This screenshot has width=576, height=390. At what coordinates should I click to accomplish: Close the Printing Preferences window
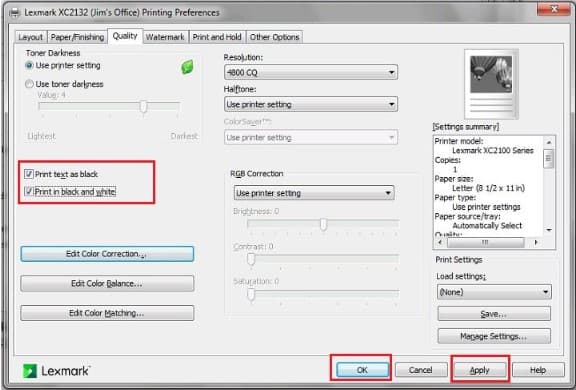click(554, 8)
